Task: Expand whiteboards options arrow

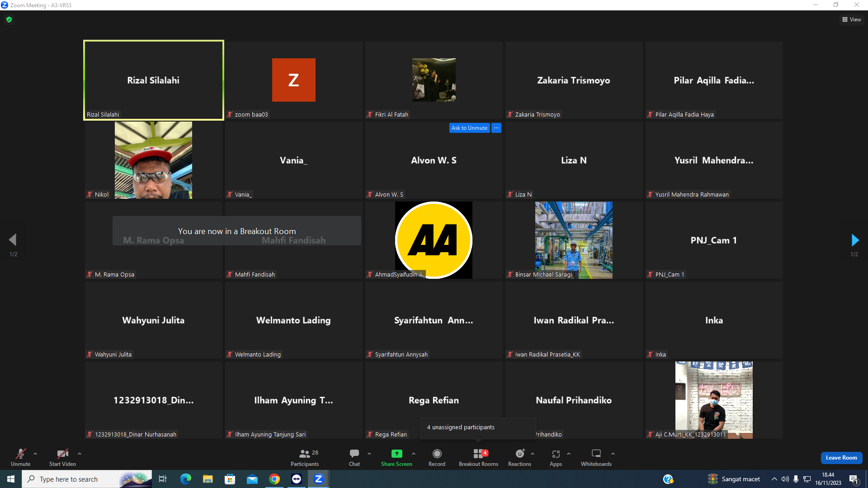Action: tap(613, 454)
